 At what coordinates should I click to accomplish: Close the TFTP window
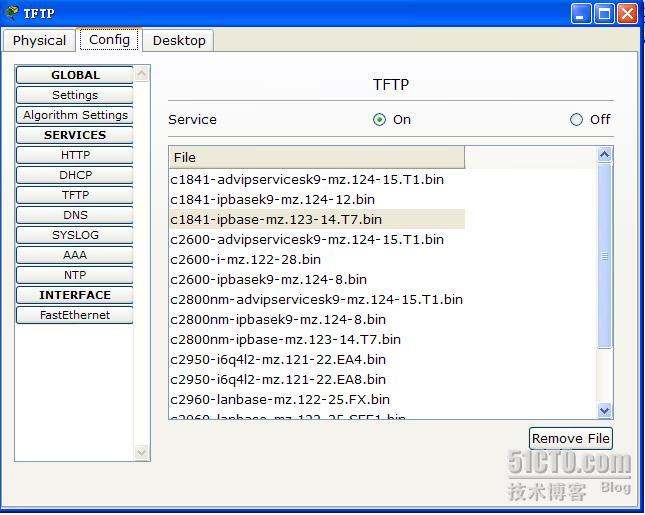coord(627,14)
